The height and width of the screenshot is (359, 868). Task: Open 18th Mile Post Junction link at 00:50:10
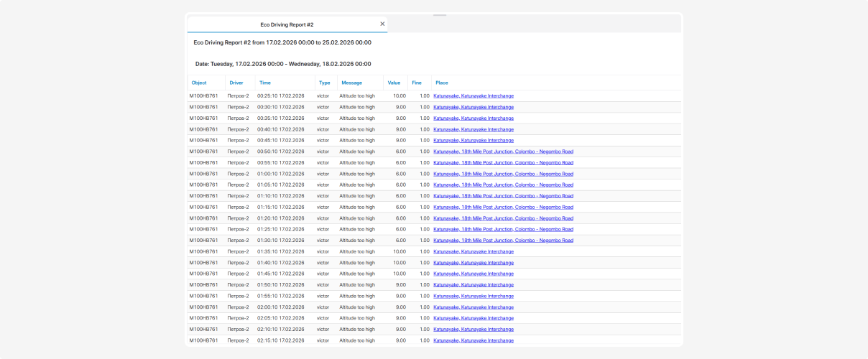pos(503,151)
